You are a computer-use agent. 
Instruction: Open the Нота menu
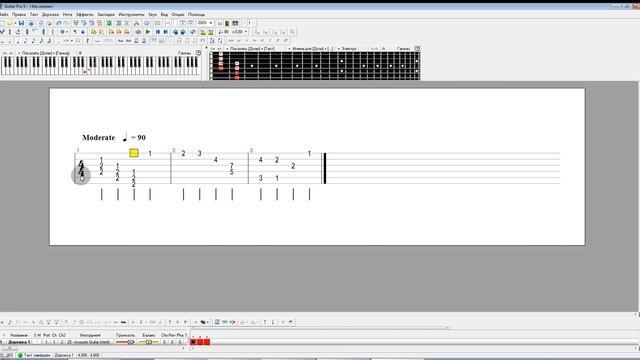click(67, 14)
